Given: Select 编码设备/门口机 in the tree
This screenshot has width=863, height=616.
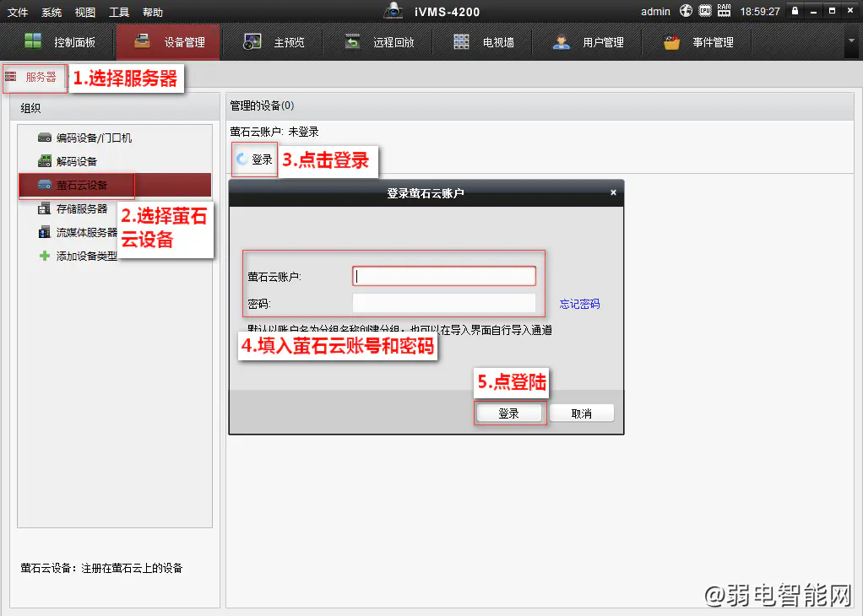Looking at the screenshot, I should pyautogui.click(x=94, y=138).
